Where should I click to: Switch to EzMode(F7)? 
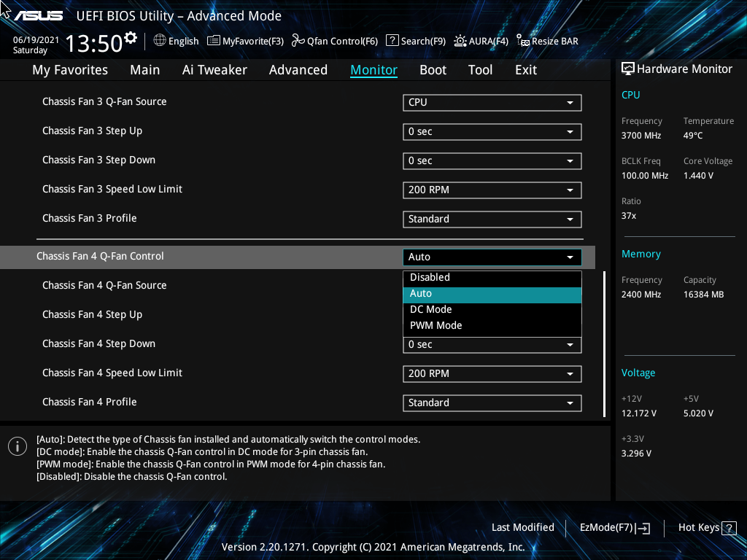pos(614,527)
